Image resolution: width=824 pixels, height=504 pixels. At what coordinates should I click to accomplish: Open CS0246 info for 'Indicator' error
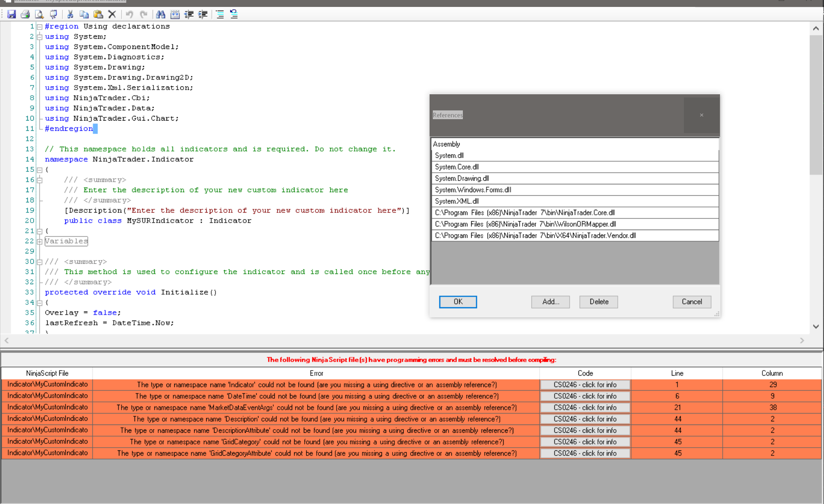click(x=585, y=385)
